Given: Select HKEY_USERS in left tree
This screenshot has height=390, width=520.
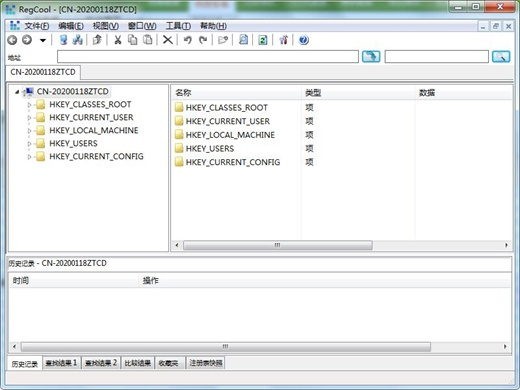Looking at the screenshot, I should (x=73, y=143).
